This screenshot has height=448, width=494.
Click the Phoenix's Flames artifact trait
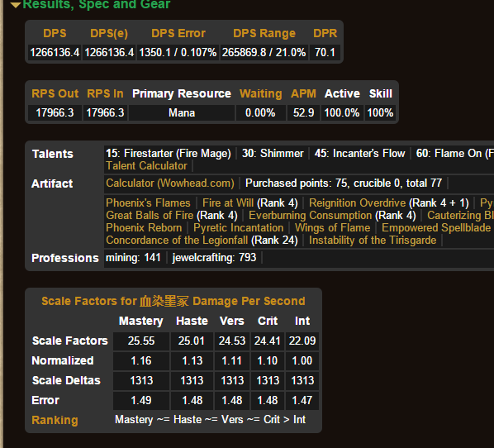pos(148,203)
